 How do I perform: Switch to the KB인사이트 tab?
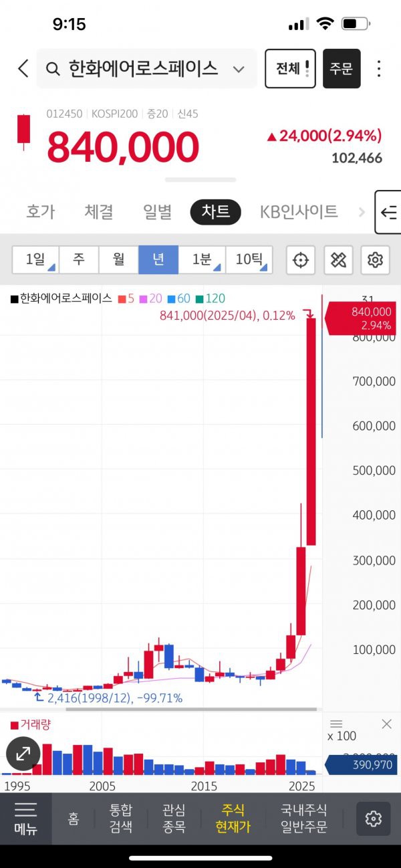[x=299, y=212]
